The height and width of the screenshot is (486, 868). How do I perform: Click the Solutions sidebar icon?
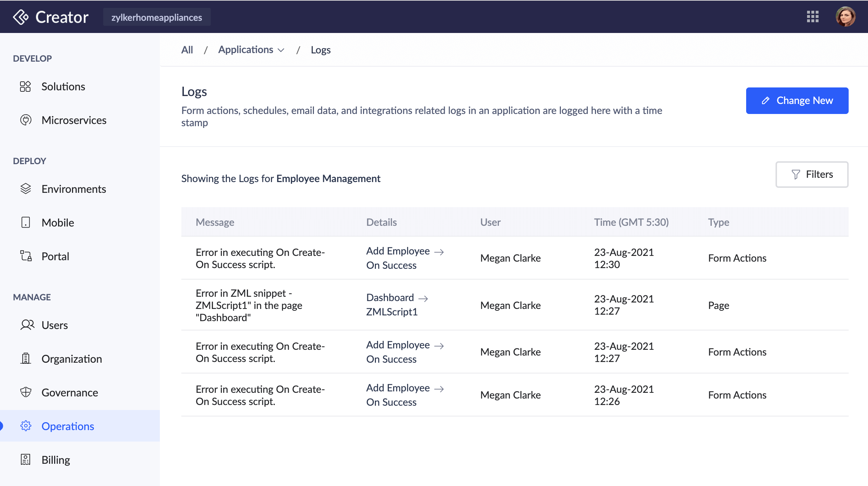point(25,86)
